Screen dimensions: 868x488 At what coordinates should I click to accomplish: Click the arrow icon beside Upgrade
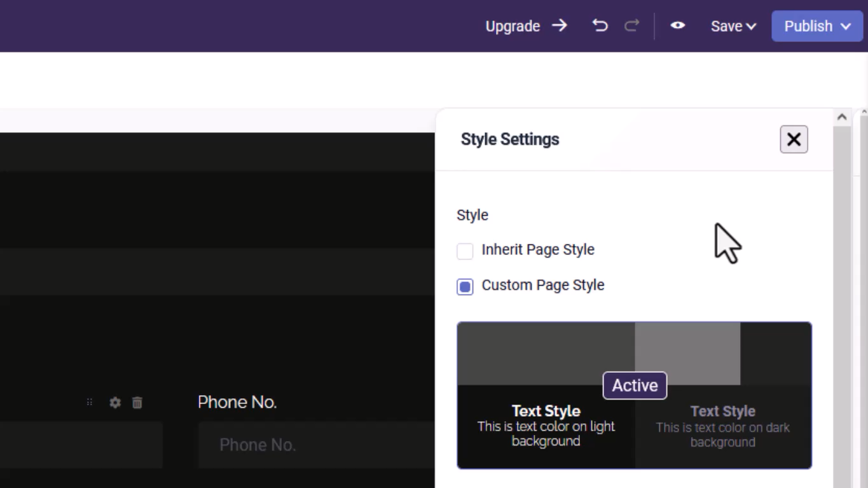click(559, 25)
